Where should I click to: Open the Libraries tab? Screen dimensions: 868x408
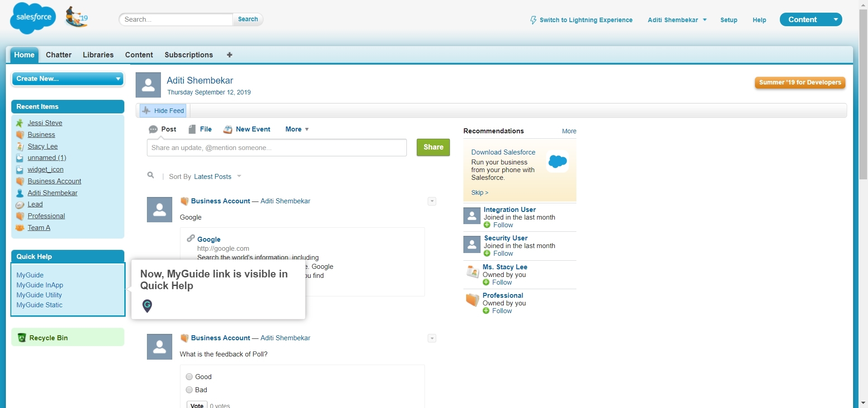tap(98, 55)
